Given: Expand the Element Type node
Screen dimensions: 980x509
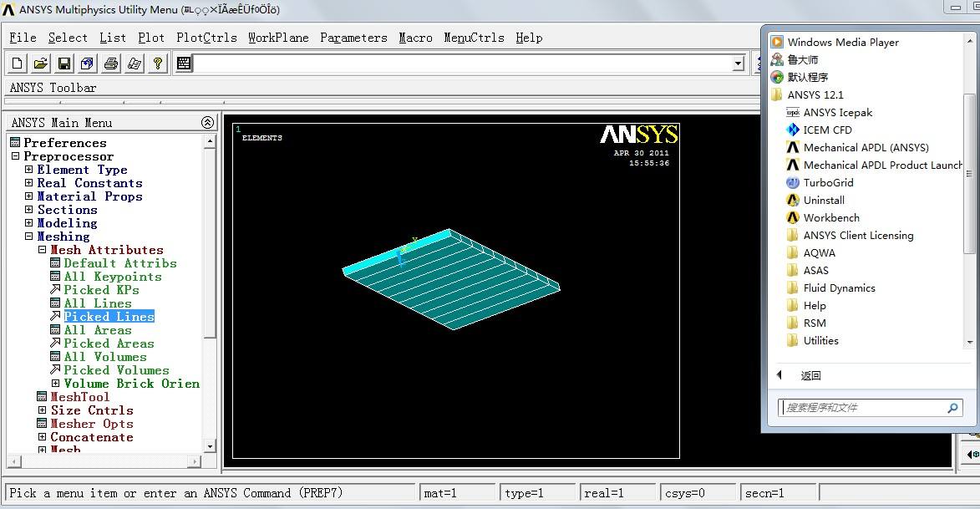Looking at the screenshot, I should (28, 170).
